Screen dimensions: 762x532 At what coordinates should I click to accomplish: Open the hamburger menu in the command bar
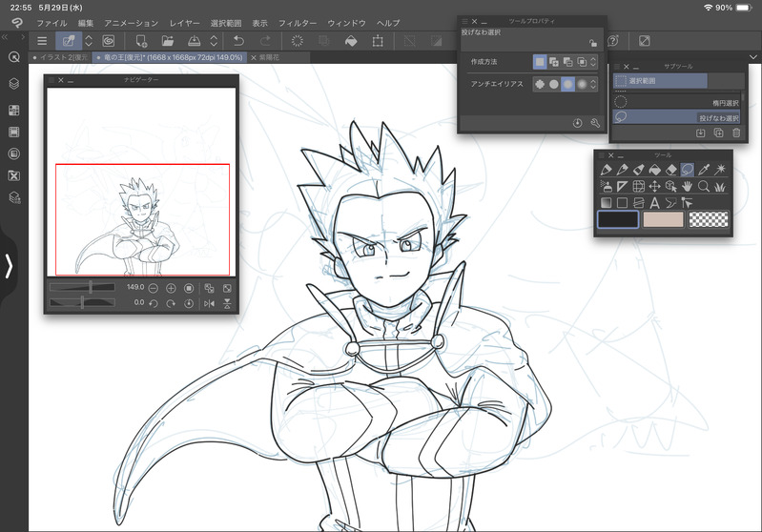42,41
